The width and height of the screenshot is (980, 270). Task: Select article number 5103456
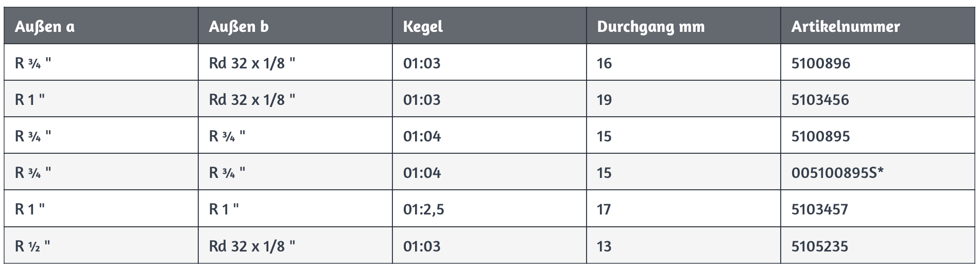tap(820, 100)
